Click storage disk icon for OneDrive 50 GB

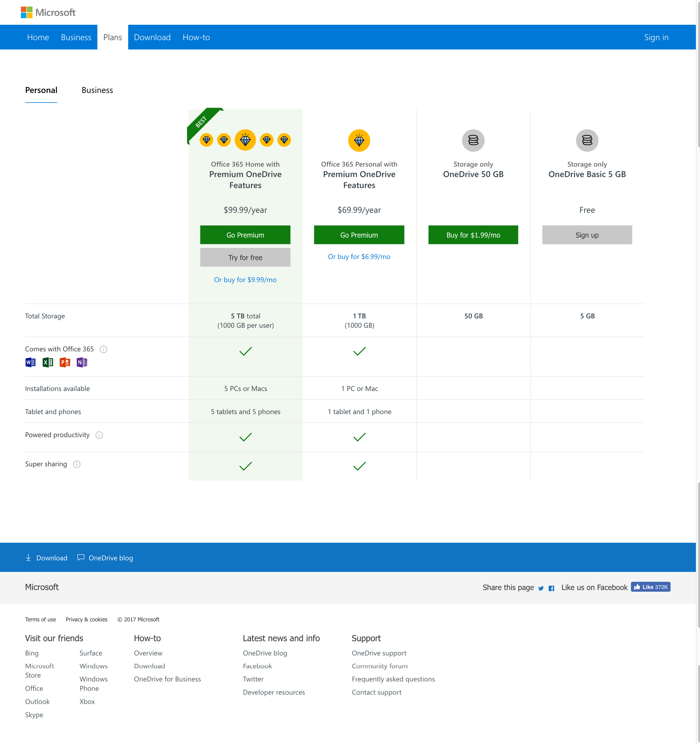tap(473, 140)
